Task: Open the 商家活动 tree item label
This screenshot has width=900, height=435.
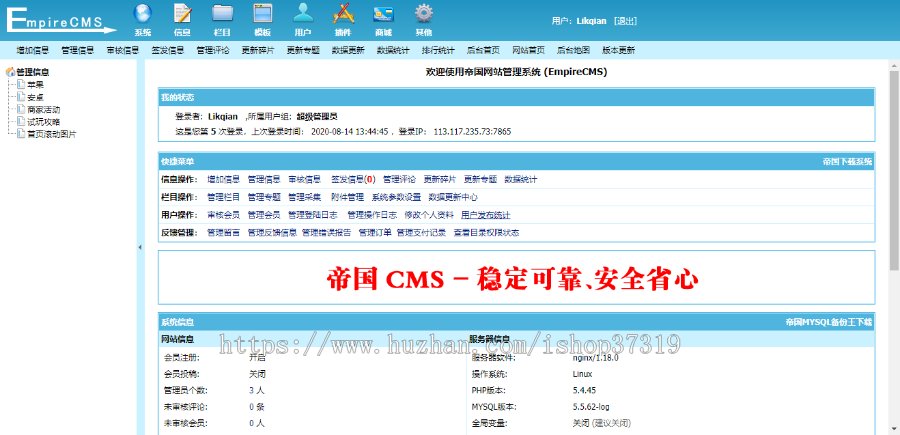Action: click(44, 110)
